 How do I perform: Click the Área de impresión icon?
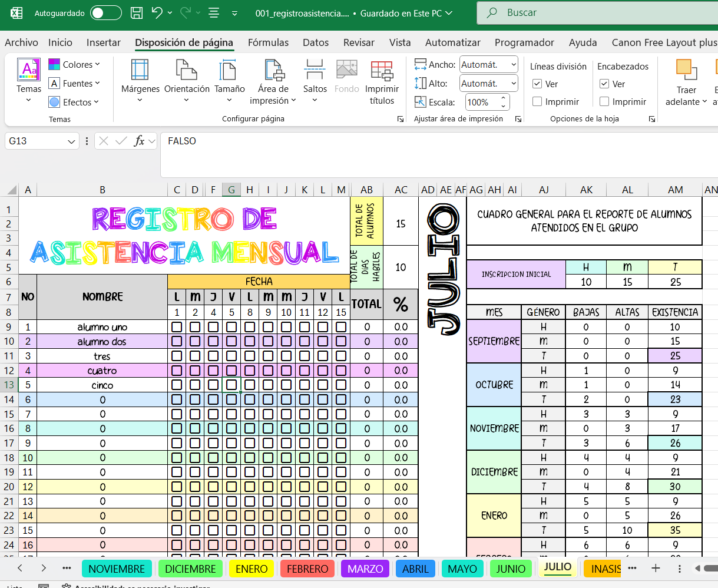(x=273, y=71)
